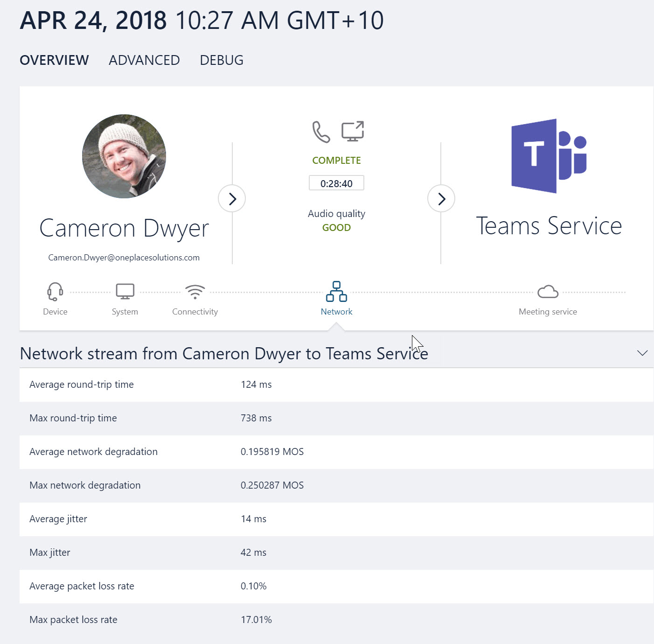Select the System monitor icon
This screenshot has width=654, height=644.
(125, 290)
